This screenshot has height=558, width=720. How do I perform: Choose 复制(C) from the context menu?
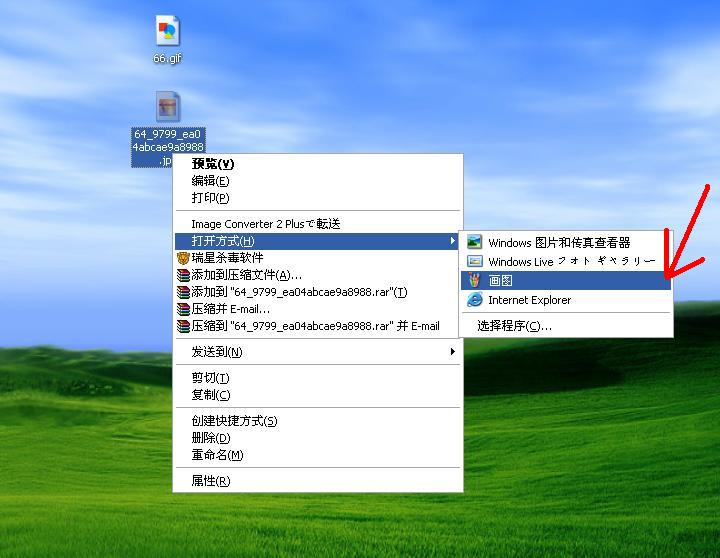(318, 395)
